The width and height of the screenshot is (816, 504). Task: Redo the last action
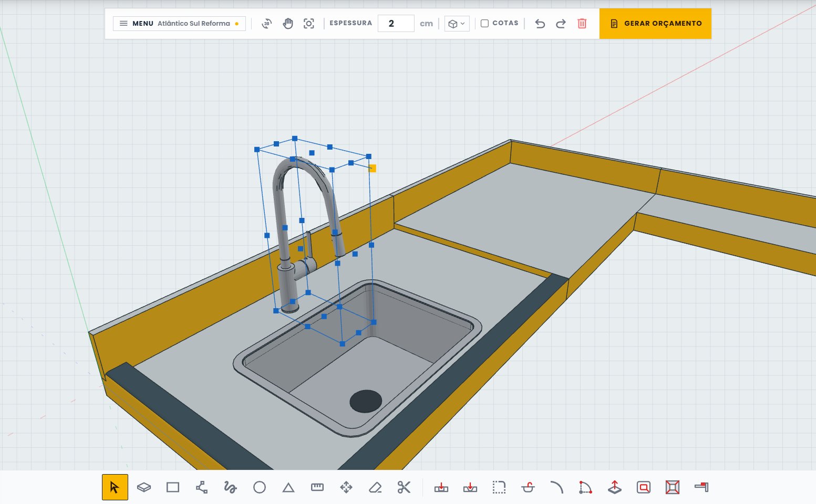[x=561, y=24]
